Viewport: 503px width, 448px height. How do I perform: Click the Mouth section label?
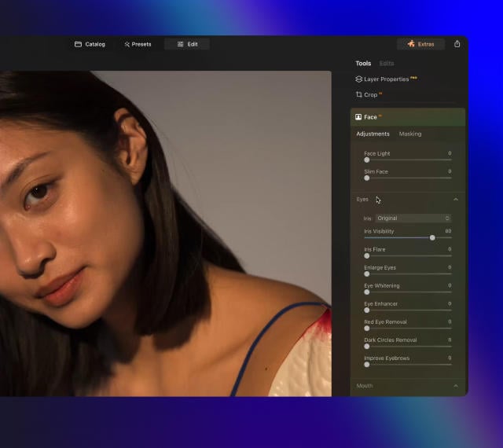click(365, 386)
